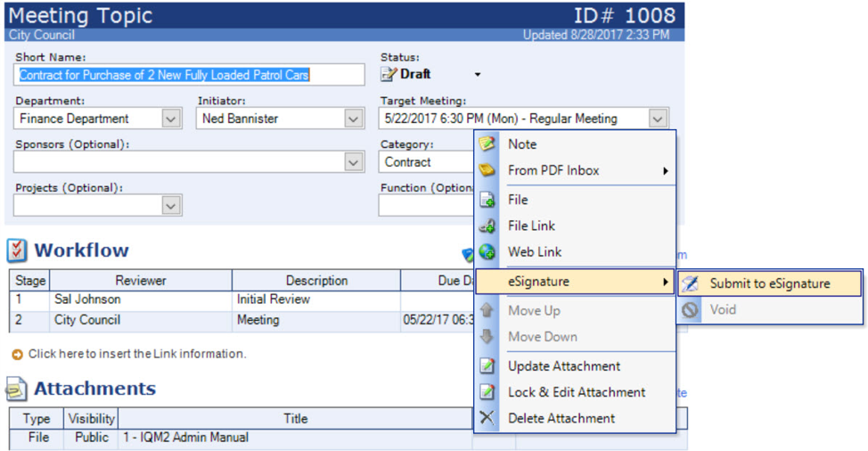Click the Type column header in Attachments
868x451 pixels.
click(36, 419)
